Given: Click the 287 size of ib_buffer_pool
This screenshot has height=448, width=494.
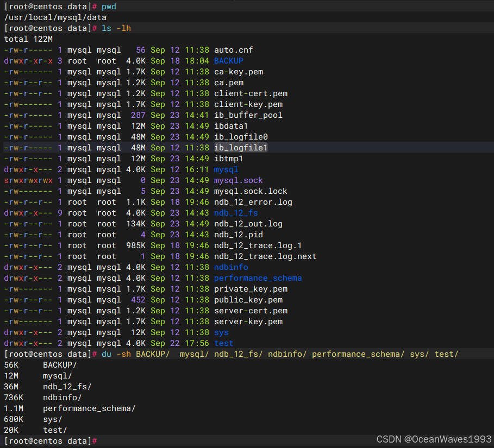Looking at the screenshot, I should (138, 115).
